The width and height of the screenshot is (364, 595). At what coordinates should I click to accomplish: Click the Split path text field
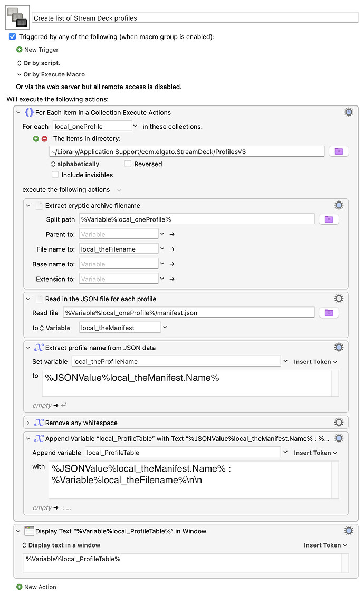click(197, 219)
